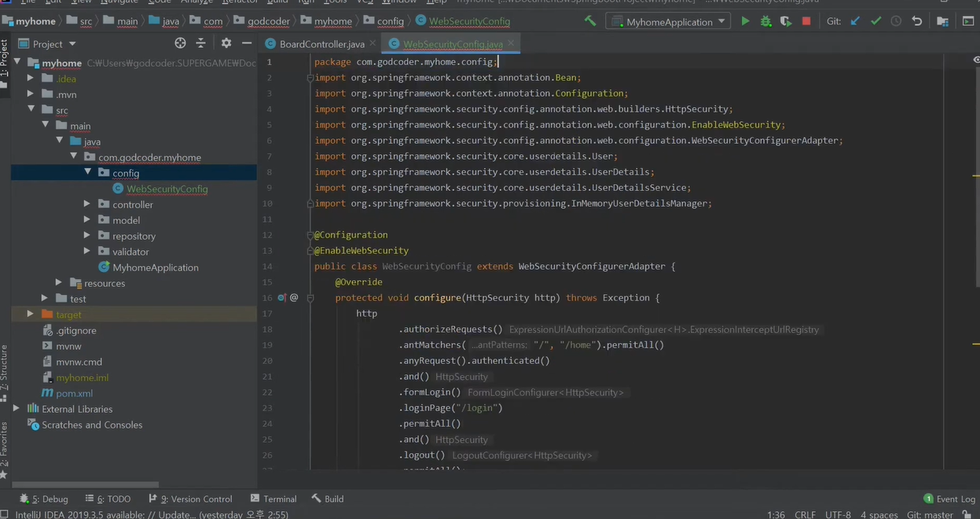Collapse all in the Project panel

coord(200,43)
